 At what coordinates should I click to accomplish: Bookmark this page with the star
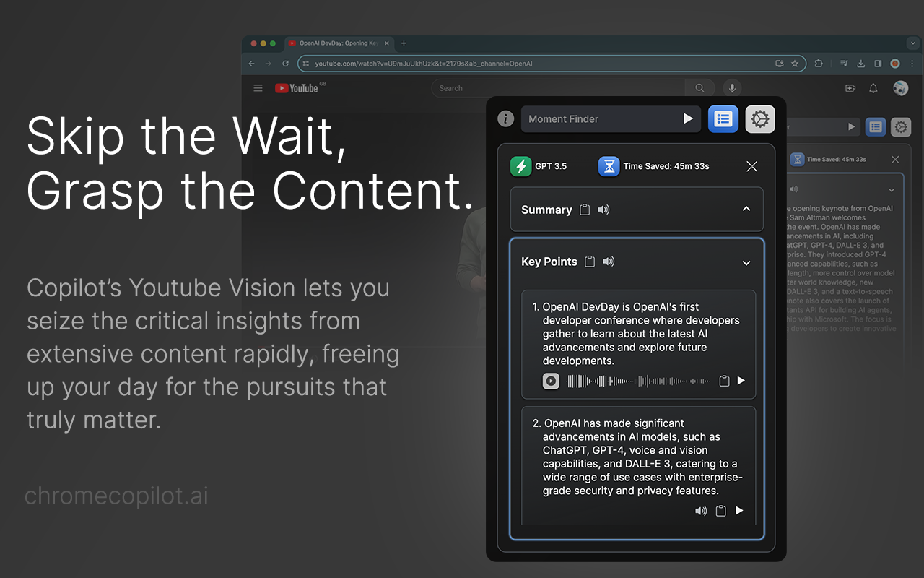[795, 64]
